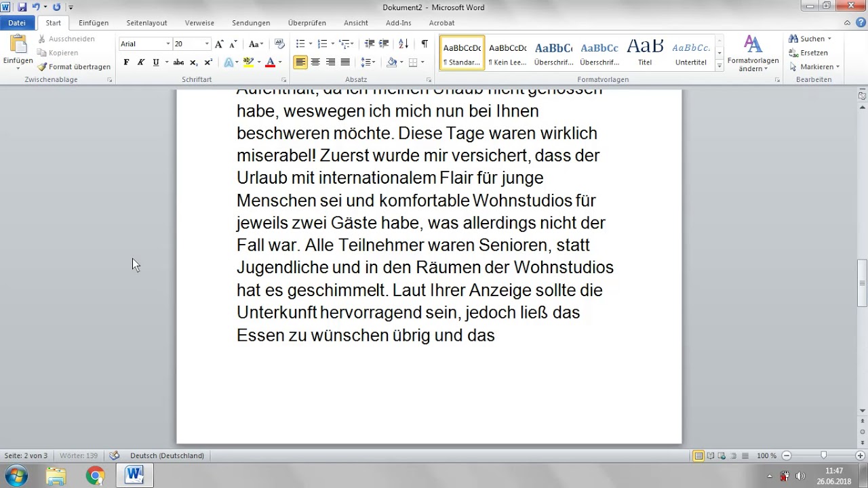Open the Datei tab
This screenshot has width=868, height=488.
17,23
